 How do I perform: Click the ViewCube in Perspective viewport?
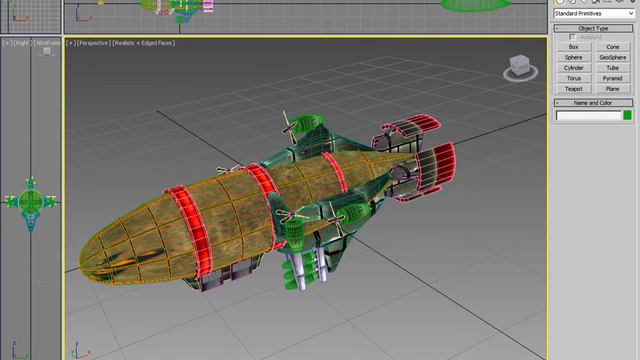[x=520, y=68]
